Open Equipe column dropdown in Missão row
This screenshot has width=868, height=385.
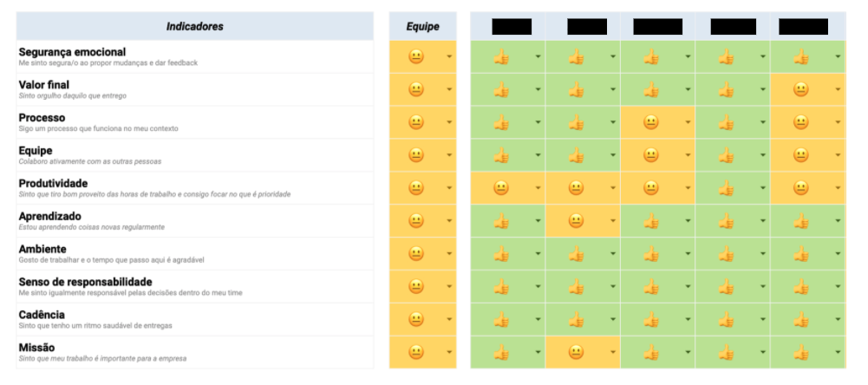coord(449,353)
